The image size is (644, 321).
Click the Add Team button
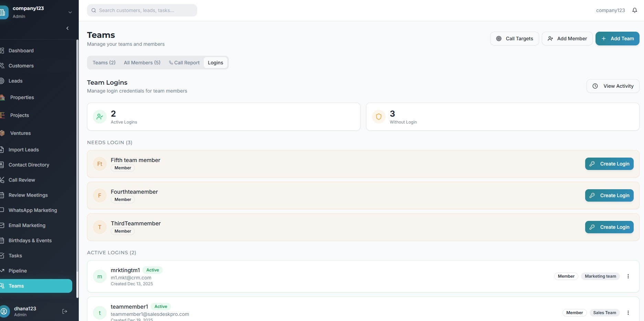617,39
